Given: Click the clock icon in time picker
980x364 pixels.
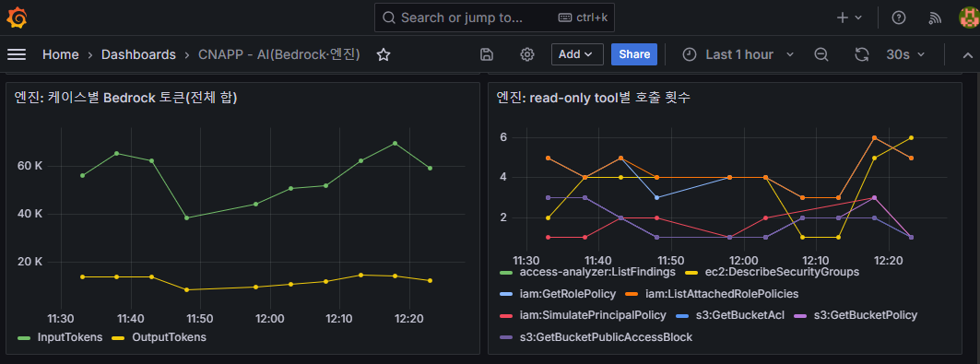Looking at the screenshot, I should (x=689, y=54).
